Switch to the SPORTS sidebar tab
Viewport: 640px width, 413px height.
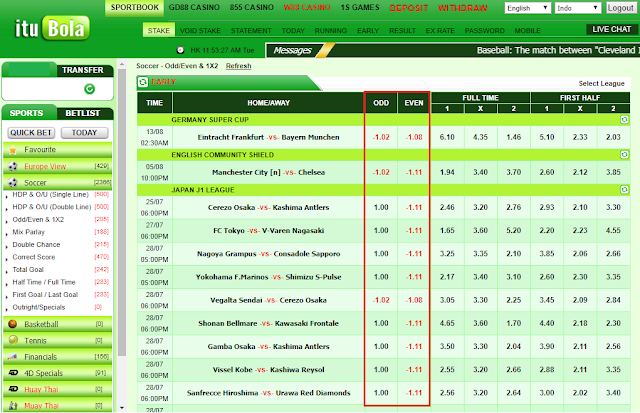click(27, 113)
